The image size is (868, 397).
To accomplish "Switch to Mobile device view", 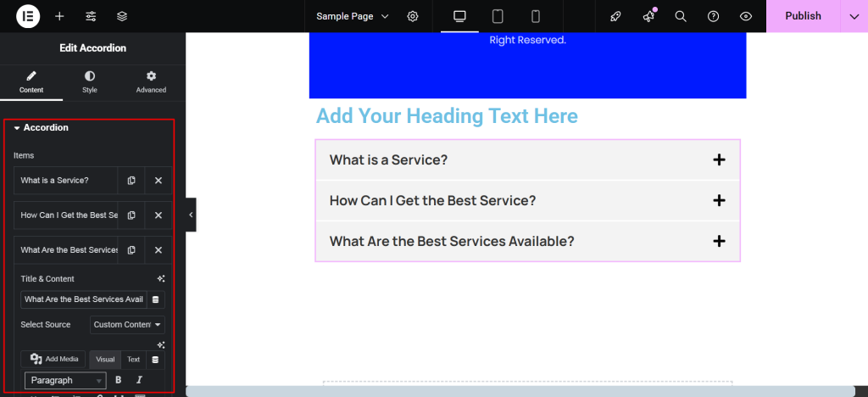I will point(536,16).
